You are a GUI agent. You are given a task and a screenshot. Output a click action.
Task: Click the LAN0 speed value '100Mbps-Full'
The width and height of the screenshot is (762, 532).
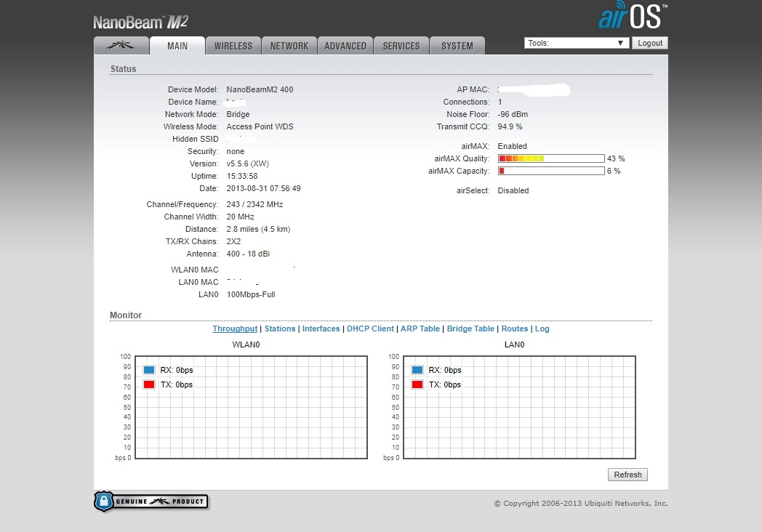click(x=251, y=294)
